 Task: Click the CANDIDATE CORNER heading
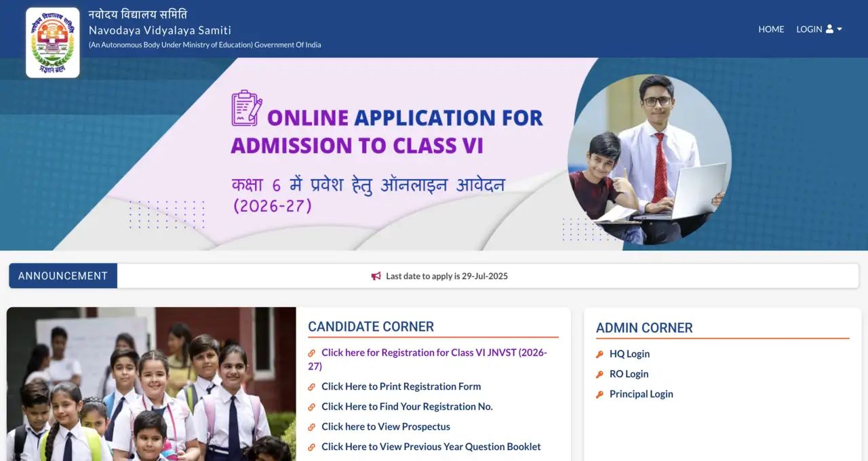371,327
